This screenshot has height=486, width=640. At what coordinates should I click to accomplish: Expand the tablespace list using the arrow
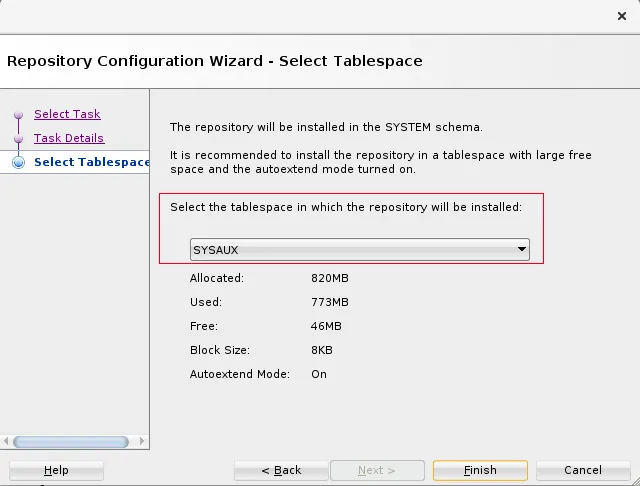click(x=521, y=249)
